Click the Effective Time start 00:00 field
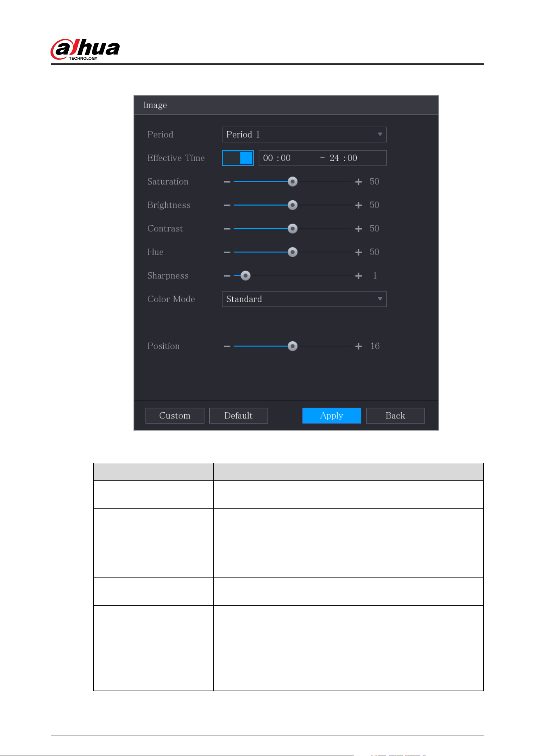Viewport: 535px width, 756px height. (x=277, y=158)
